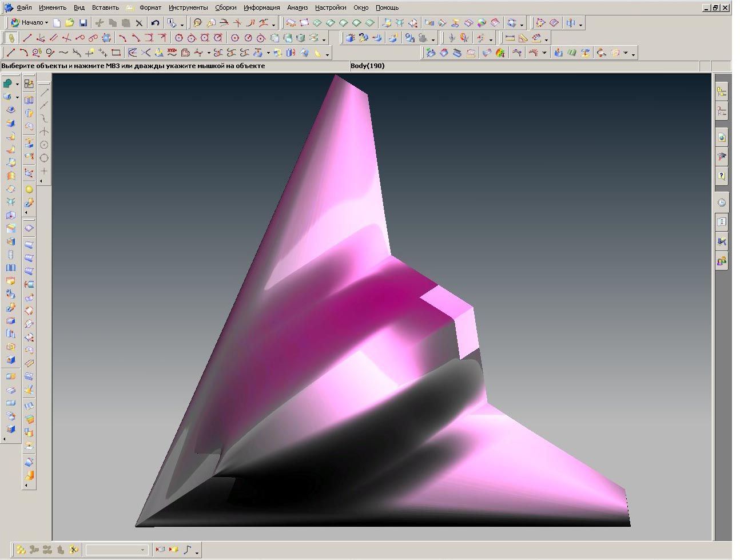
Task: Expand the overflow arrow after the yellow highlighter icon
Action: (328, 54)
